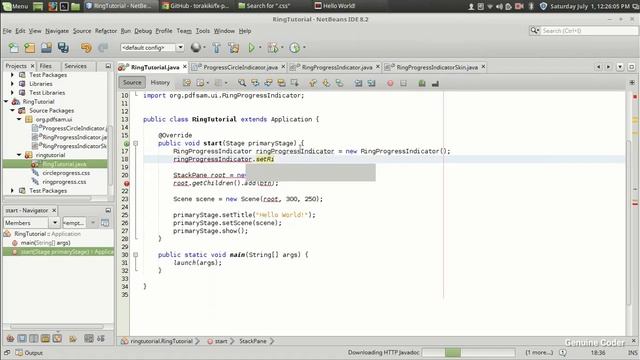Screen dimensions: 640x360
Task: Click Clean and Build Project icon
Action: coord(234,48)
